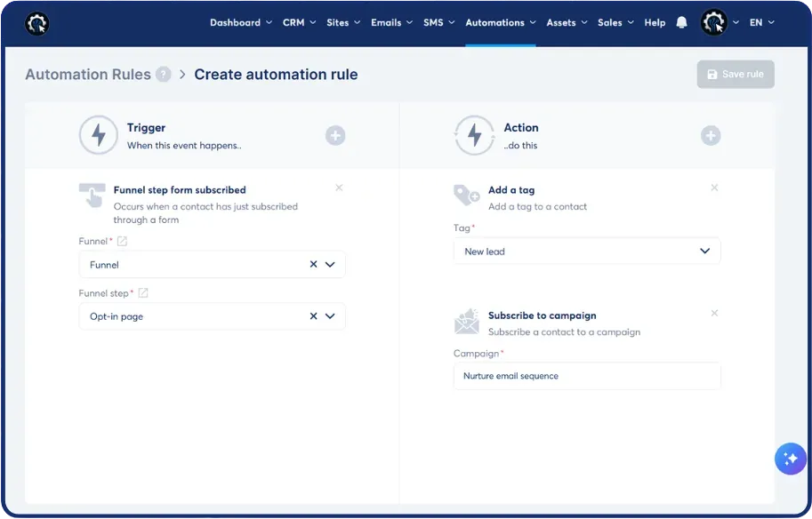This screenshot has width=812, height=519.
Task: Click the help question mark beside Automation Rules
Action: click(x=164, y=75)
